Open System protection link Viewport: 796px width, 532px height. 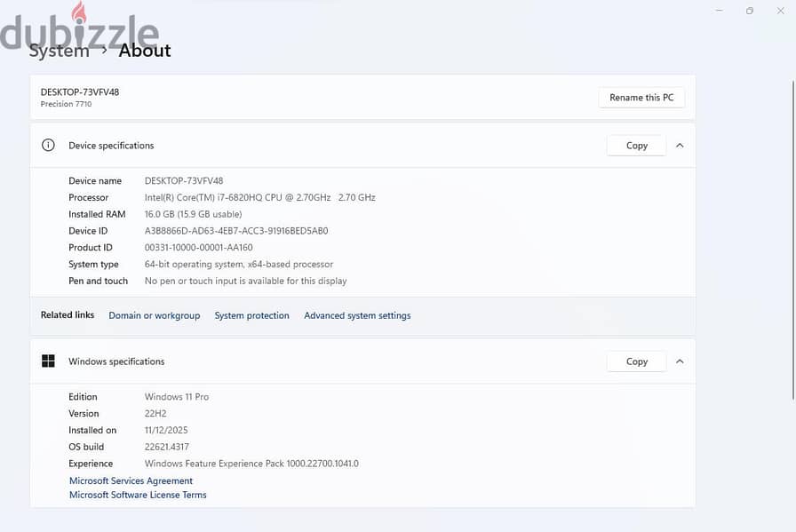point(251,315)
